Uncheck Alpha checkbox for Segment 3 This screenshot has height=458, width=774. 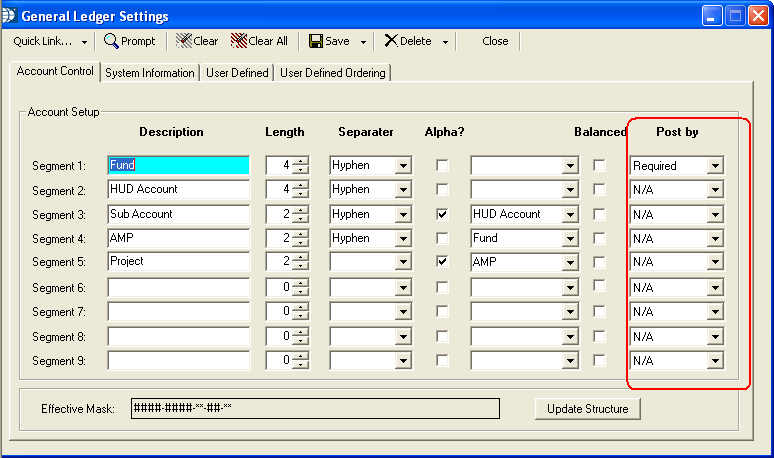pyautogui.click(x=442, y=214)
